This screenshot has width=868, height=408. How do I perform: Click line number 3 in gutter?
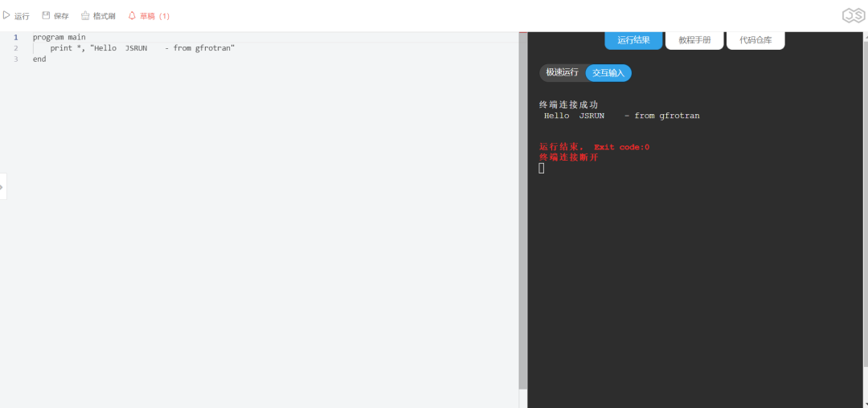pos(15,59)
